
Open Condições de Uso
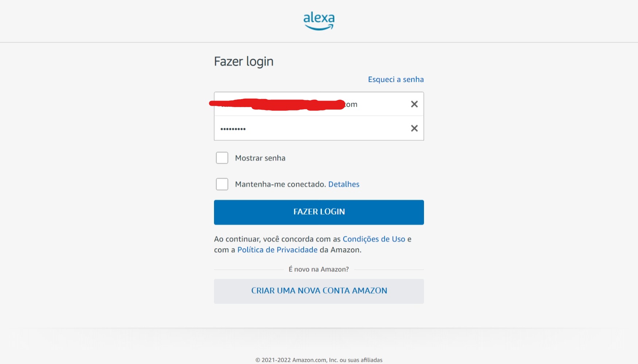pos(374,239)
